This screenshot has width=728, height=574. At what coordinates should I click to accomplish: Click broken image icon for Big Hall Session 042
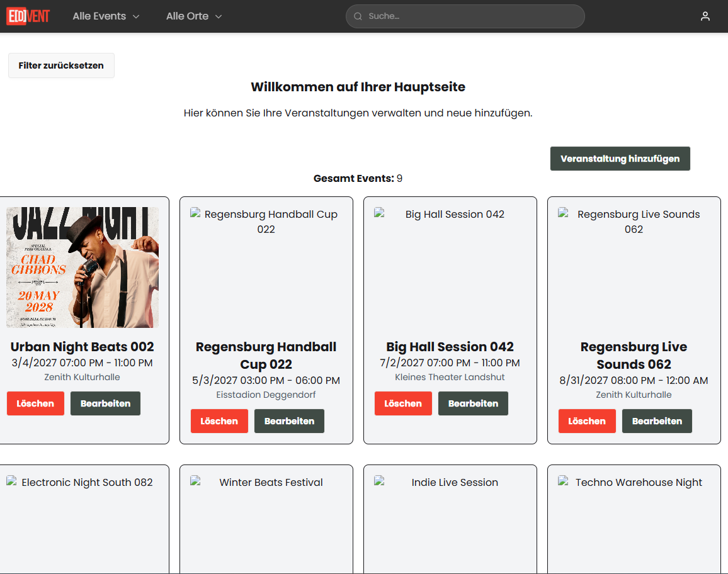pos(379,213)
